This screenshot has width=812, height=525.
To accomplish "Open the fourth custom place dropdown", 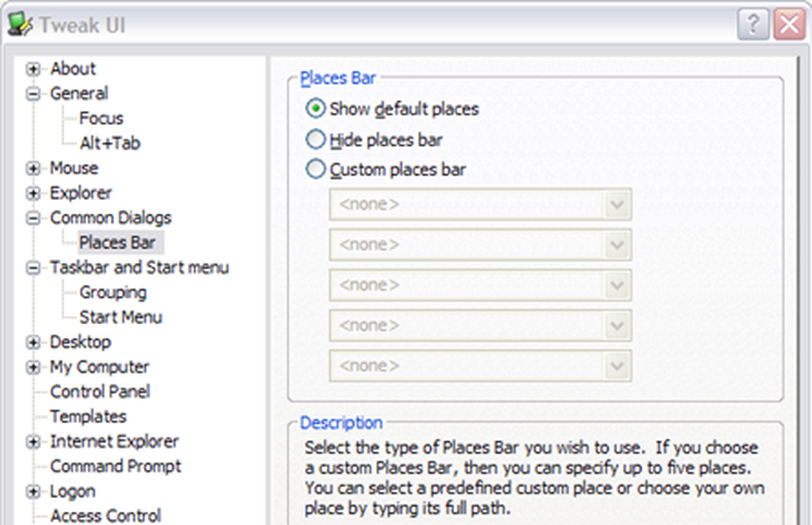I will coord(617,325).
